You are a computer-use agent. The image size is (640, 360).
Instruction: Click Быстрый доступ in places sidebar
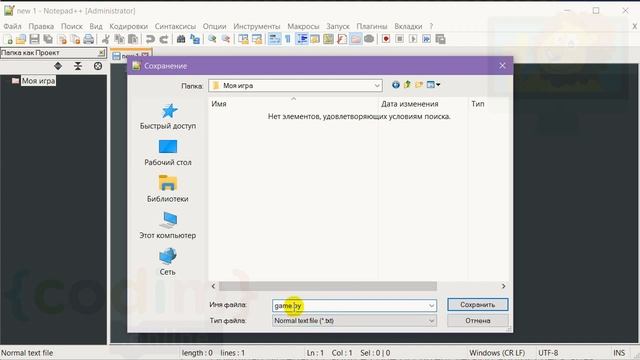[168, 116]
